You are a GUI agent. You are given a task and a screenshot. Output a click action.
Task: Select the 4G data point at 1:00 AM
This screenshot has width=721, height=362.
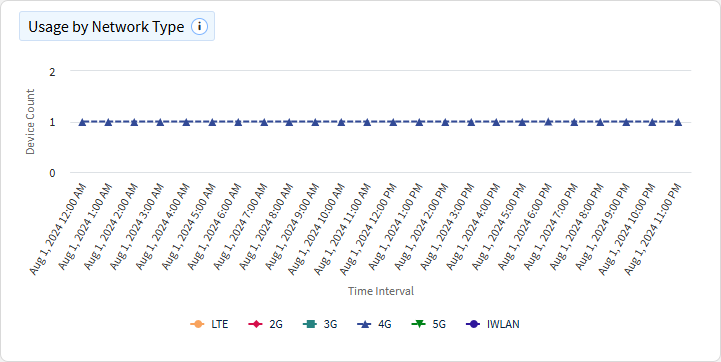point(109,122)
